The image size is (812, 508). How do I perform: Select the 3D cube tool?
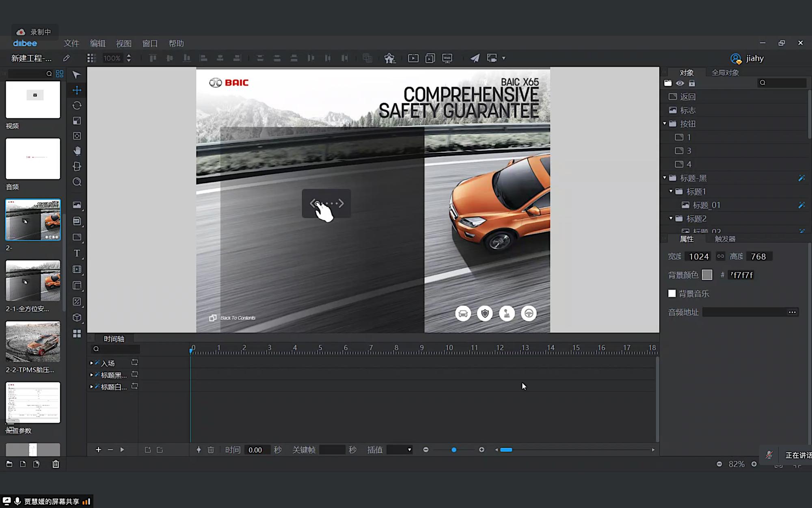point(77,317)
